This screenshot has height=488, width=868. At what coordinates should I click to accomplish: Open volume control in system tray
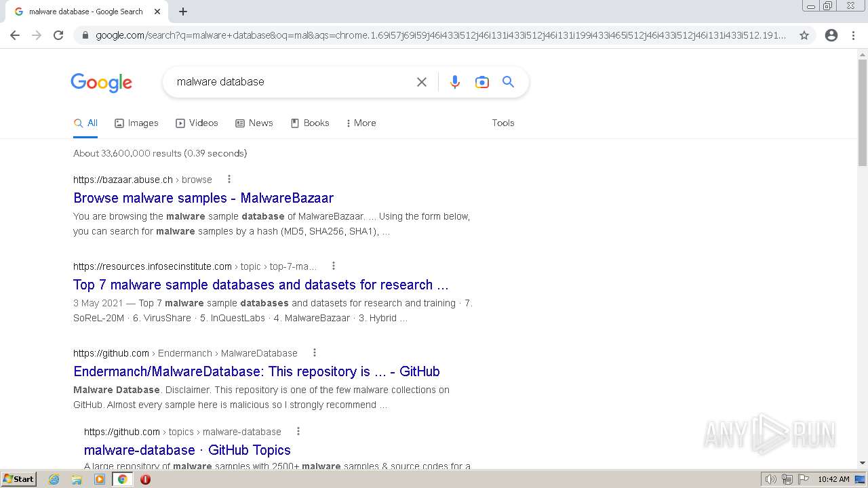pyautogui.click(x=771, y=479)
